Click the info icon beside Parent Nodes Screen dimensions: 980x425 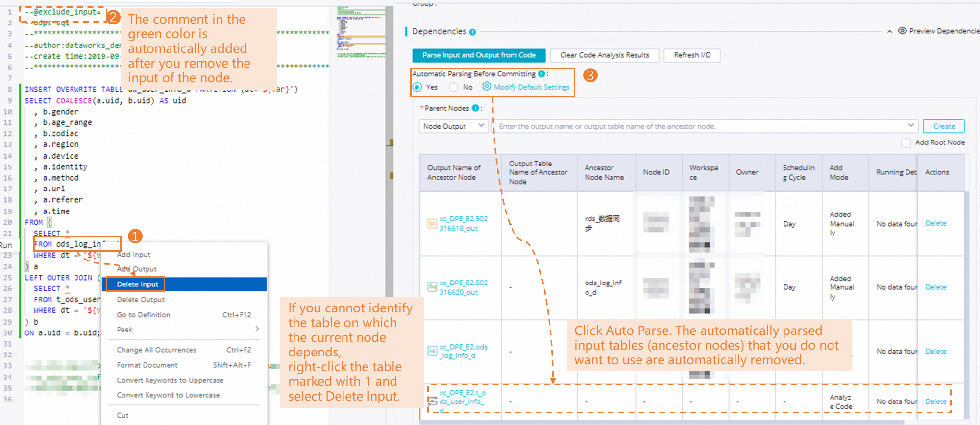tap(475, 108)
